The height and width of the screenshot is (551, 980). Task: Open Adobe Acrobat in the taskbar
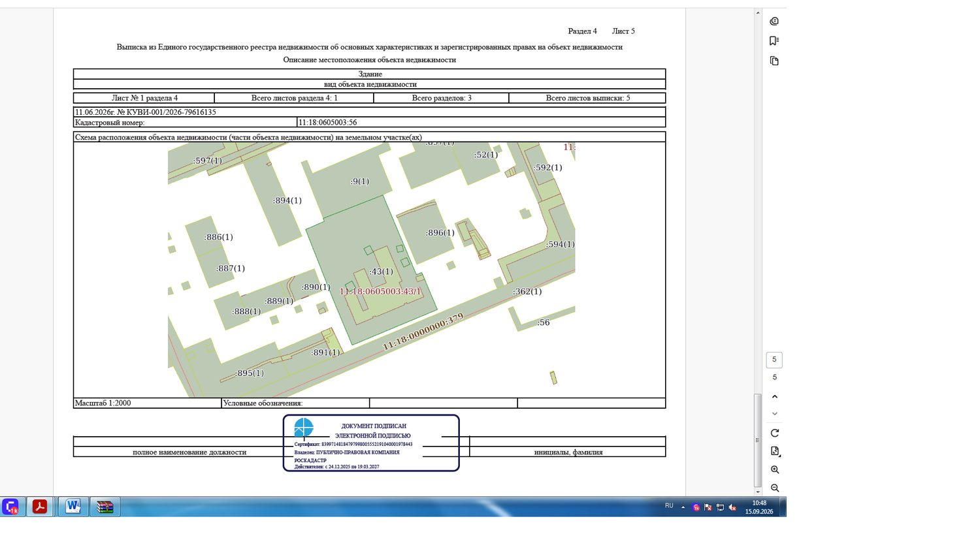coord(40,507)
